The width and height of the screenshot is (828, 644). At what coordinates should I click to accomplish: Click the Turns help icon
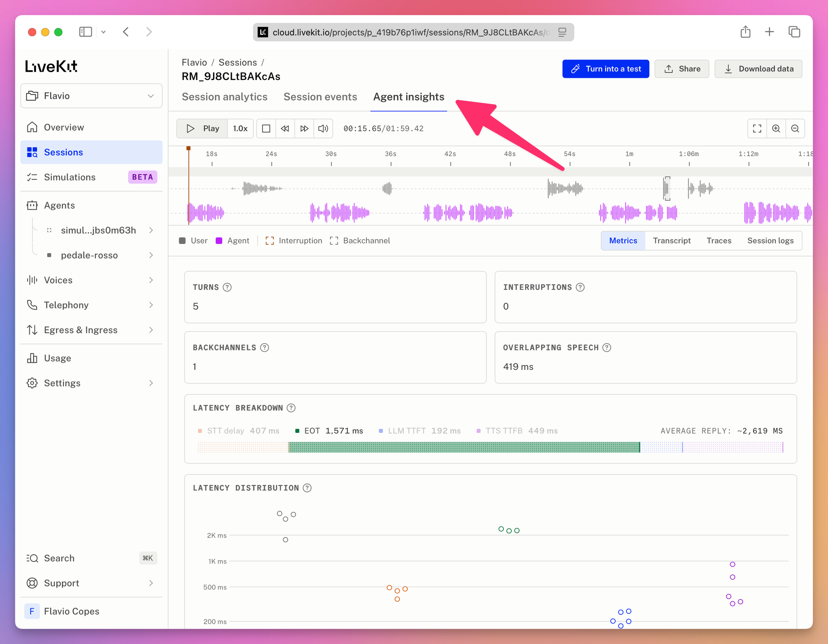point(227,287)
